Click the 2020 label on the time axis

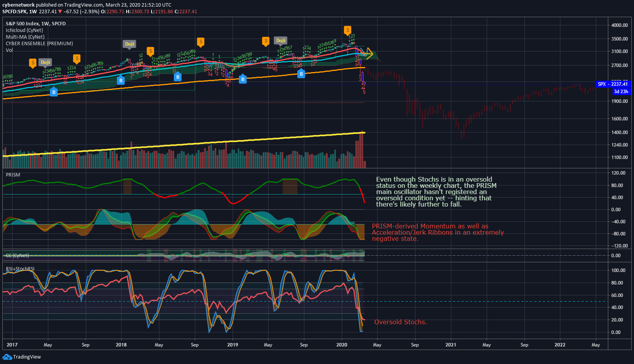click(342, 345)
